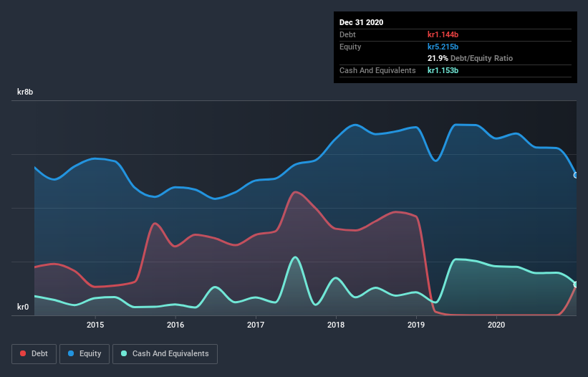Click the 2016 x-axis label
This screenshot has width=588, height=377.
(x=175, y=325)
